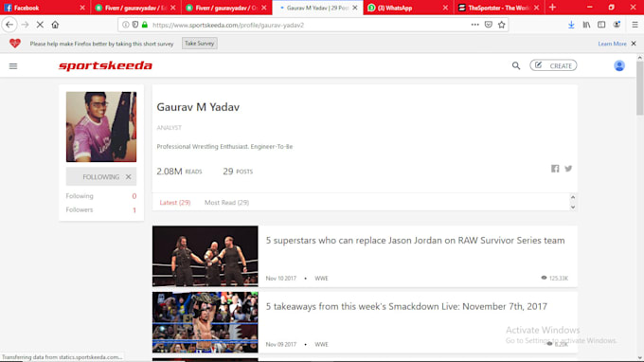Open the Firefox library icon
Viewport: 644px width, 362px height.
586,25
